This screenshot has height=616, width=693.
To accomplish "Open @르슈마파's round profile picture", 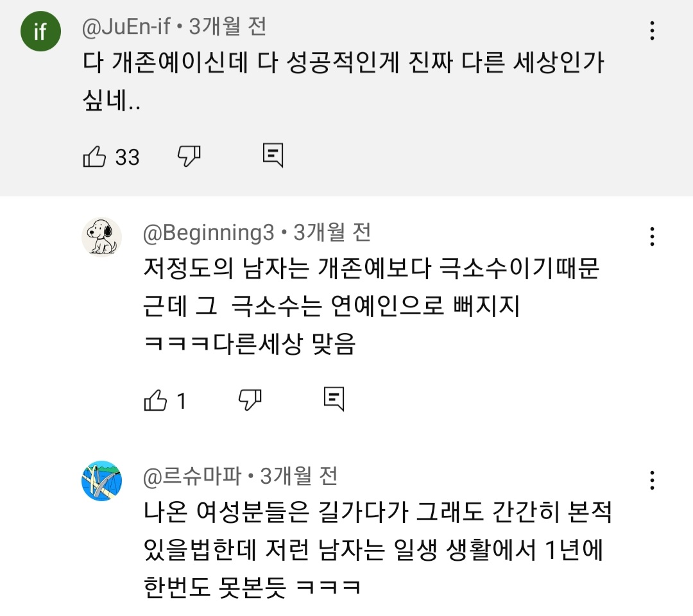I will tap(101, 481).
